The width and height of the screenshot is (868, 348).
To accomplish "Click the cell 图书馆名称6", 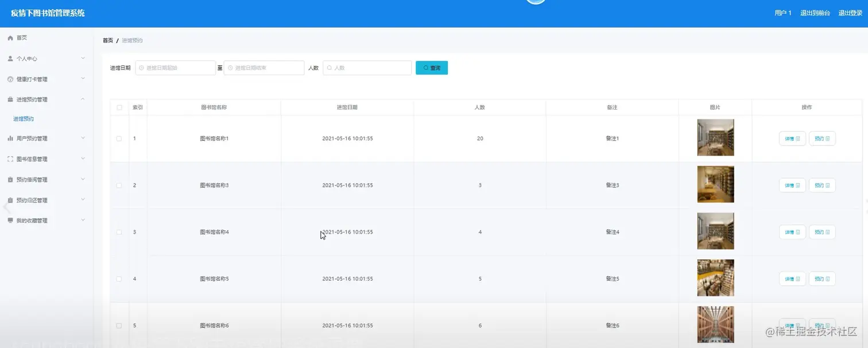I will [214, 326].
